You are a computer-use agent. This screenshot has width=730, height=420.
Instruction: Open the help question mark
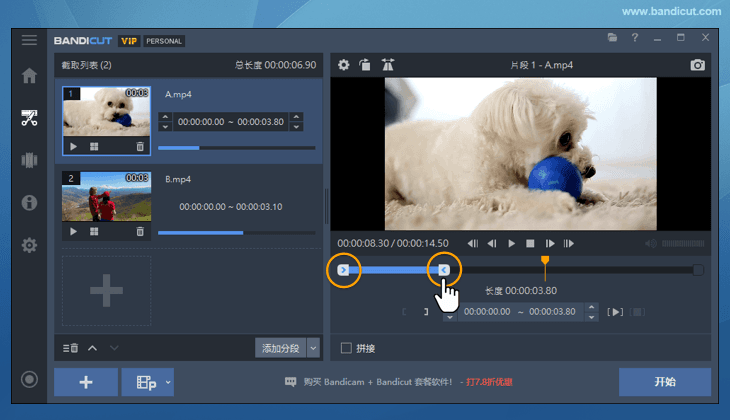[635, 38]
